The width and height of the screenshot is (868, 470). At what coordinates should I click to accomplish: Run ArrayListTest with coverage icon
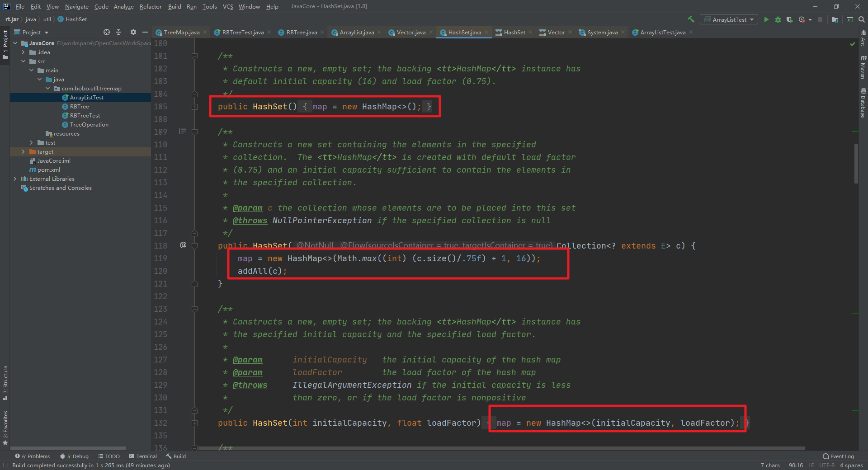[790, 19]
